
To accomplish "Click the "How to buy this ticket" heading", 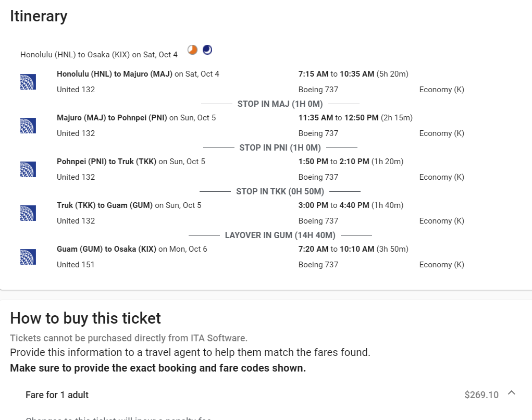I will click(x=85, y=318).
